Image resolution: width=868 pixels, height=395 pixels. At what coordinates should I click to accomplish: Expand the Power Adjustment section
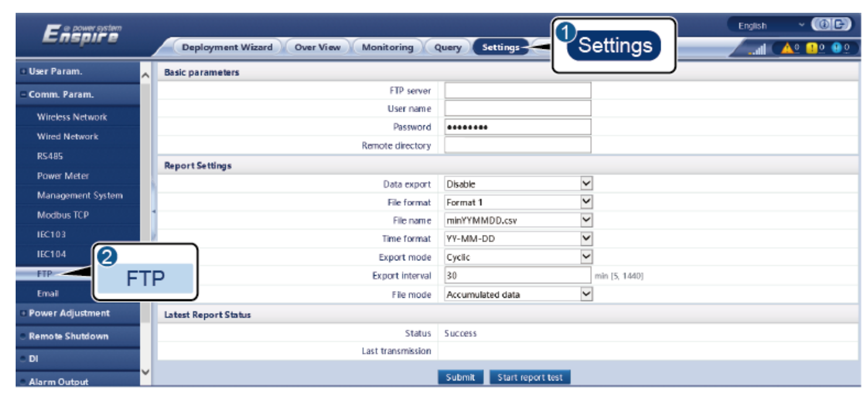[x=78, y=313]
